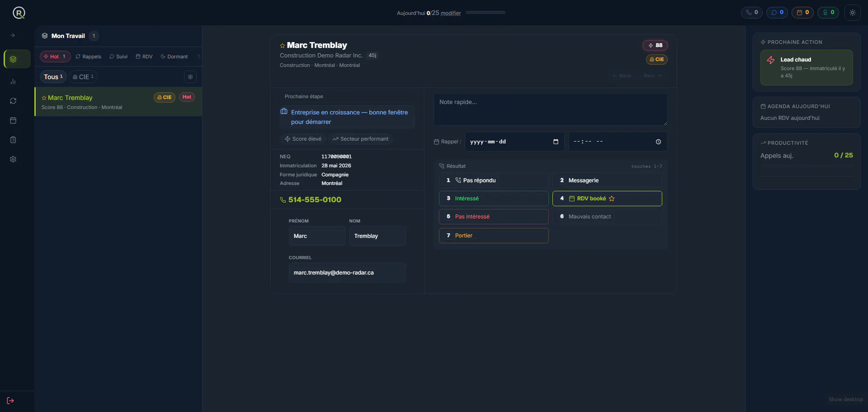
Task: Open the Mon Travail layers sidebar icon
Action: (x=13, y=59)
